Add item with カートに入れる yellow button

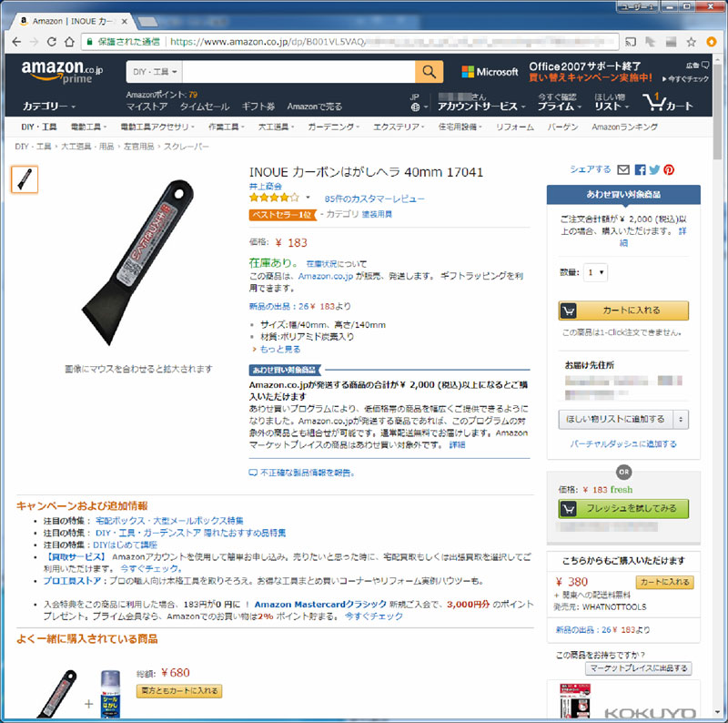[623, 311]
